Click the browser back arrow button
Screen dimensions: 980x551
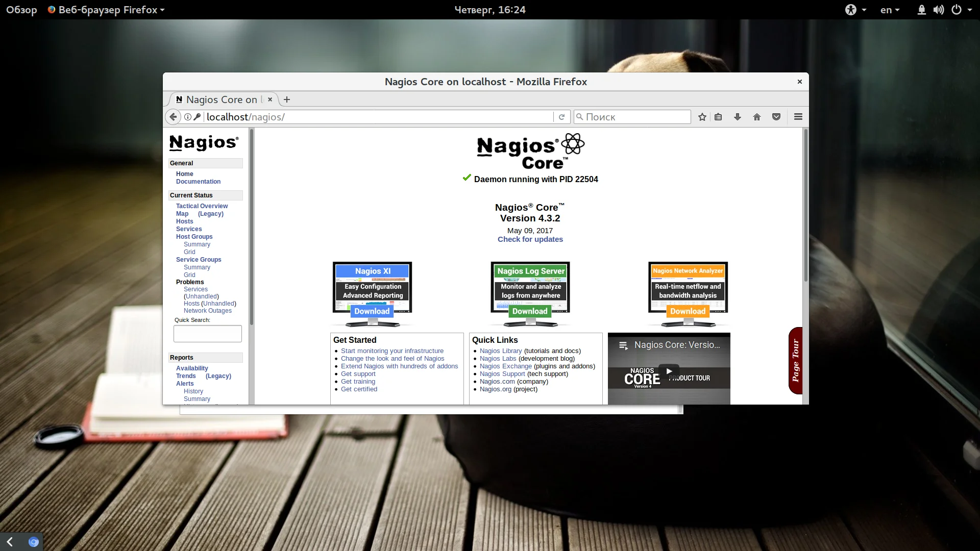173,117
